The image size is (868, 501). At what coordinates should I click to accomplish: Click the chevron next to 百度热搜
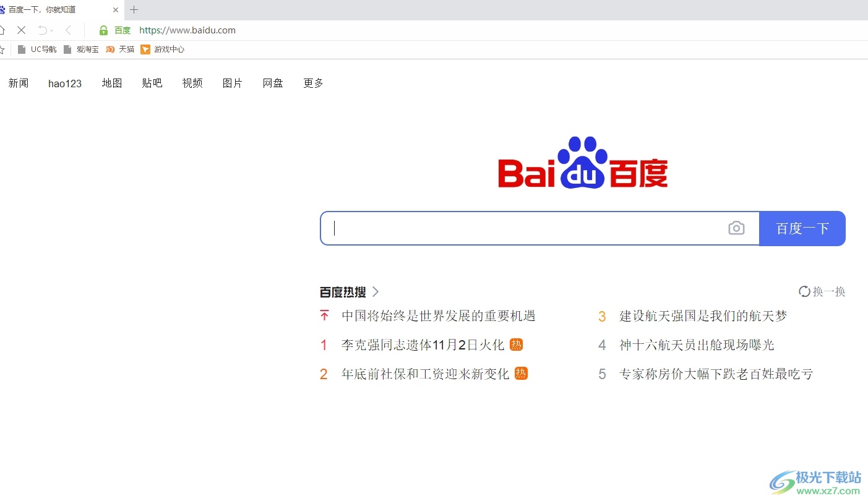point(375,292)
